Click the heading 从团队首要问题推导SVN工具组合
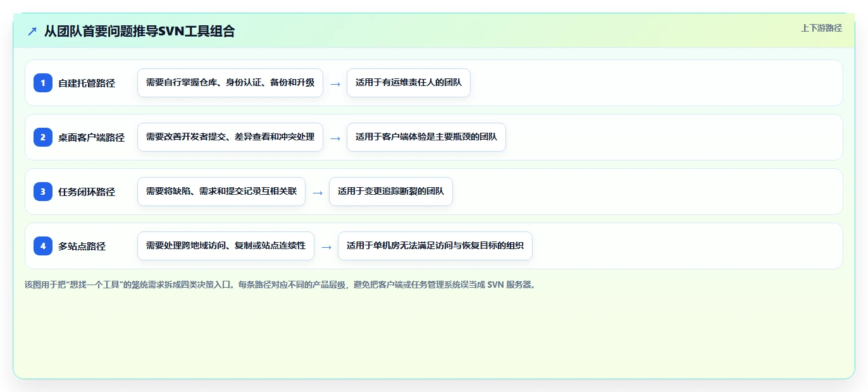Image resolution: width=868 pixels, height=392 pixels. click(x=139, y=31)
